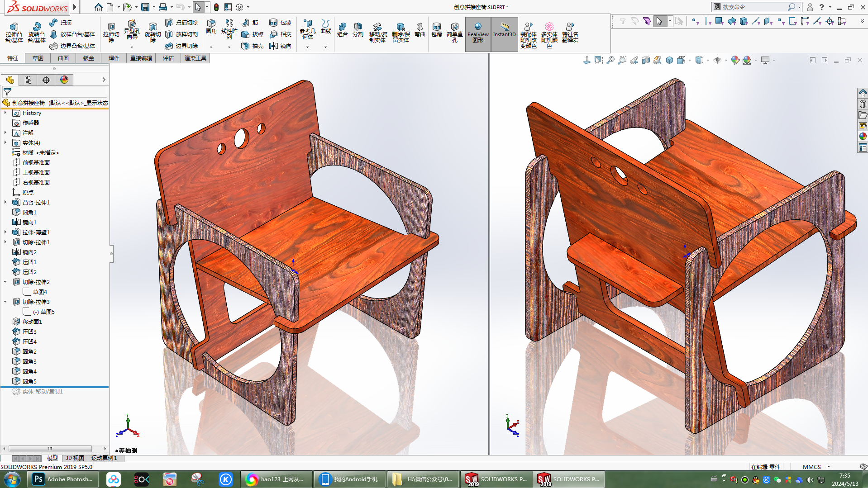Open the Options gear in the title bar
Viewport: 868px width, 488px height.
(239, 7)
